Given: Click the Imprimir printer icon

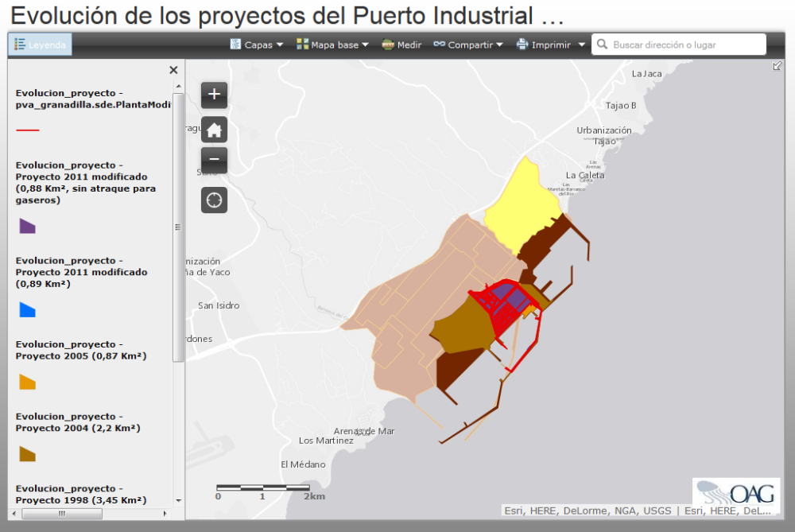Looking at the screenshot, I should click(522, 45).
